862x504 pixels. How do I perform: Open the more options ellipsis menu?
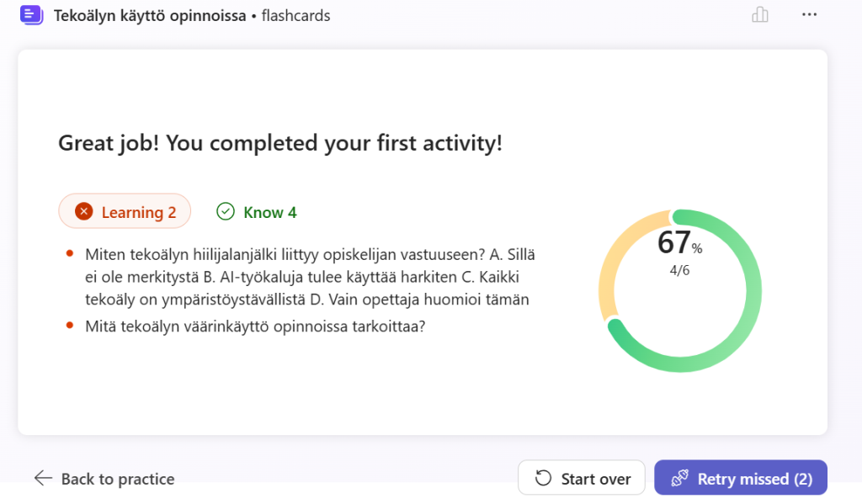click(809, 14)
